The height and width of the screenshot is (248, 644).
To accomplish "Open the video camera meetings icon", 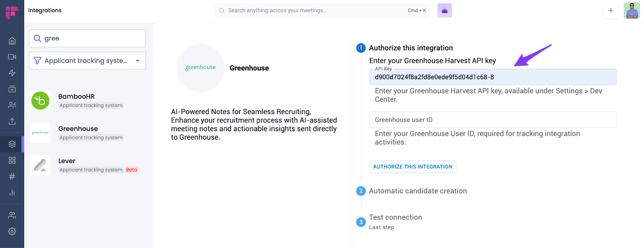I will [12, 57].
